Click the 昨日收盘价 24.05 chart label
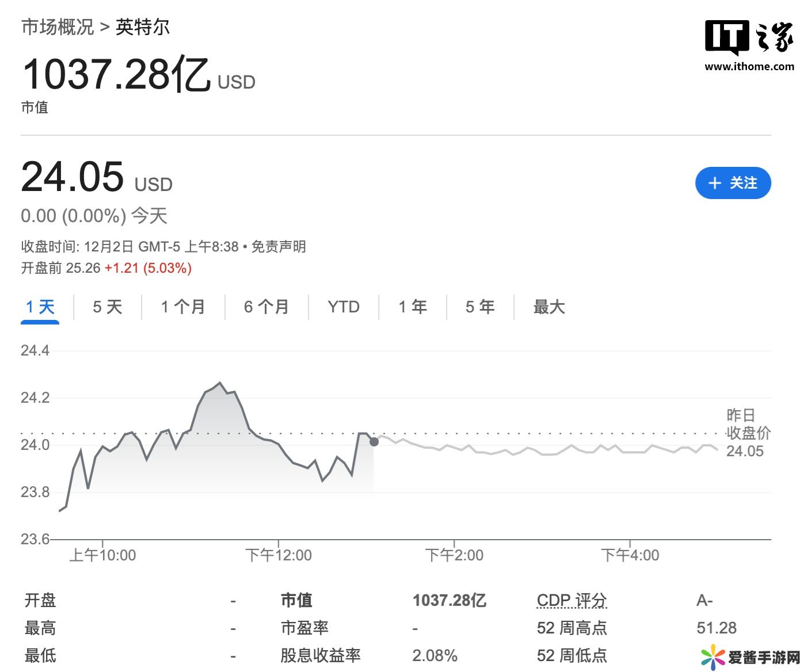Viewport: 808px width, 672px height. click(x=747, y=433)
